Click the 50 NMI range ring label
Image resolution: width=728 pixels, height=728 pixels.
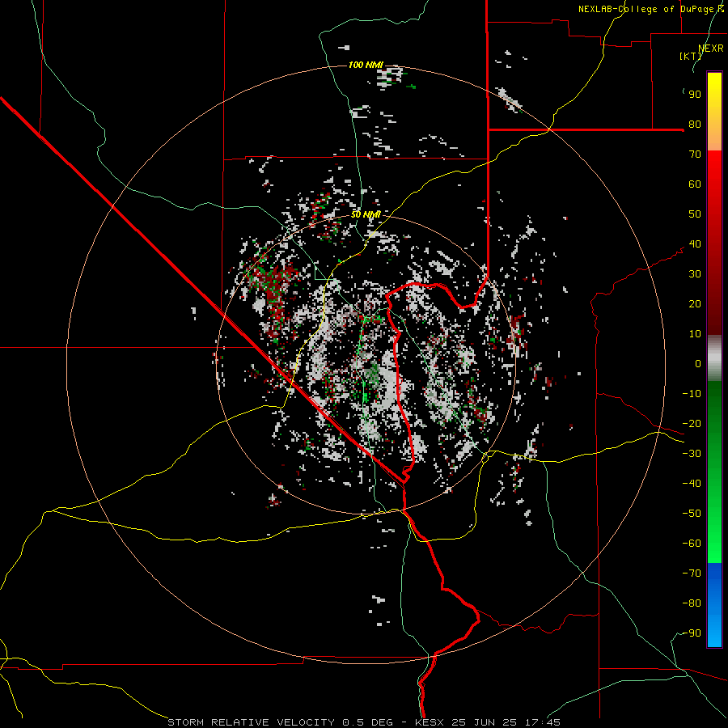[x=366, y=214]
